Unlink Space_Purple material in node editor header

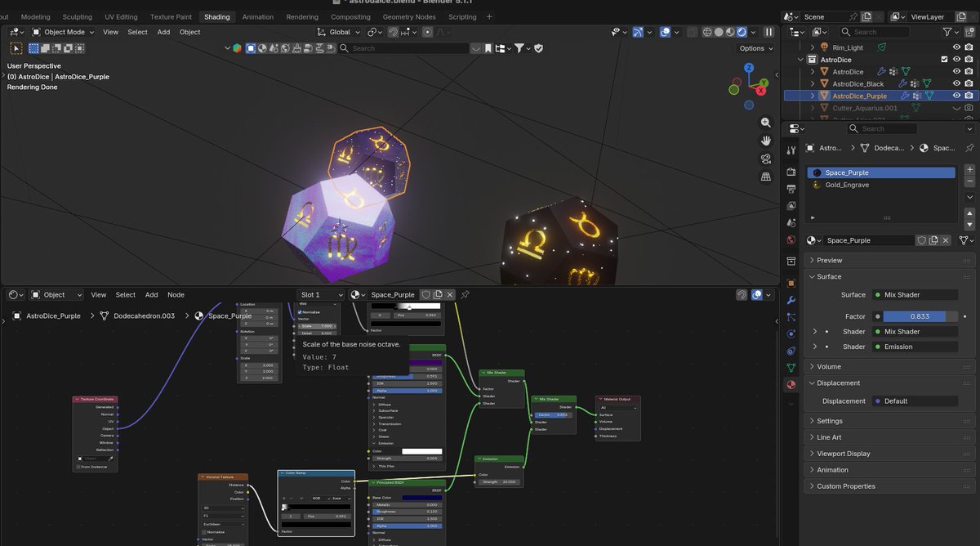(x=450, y=294)
